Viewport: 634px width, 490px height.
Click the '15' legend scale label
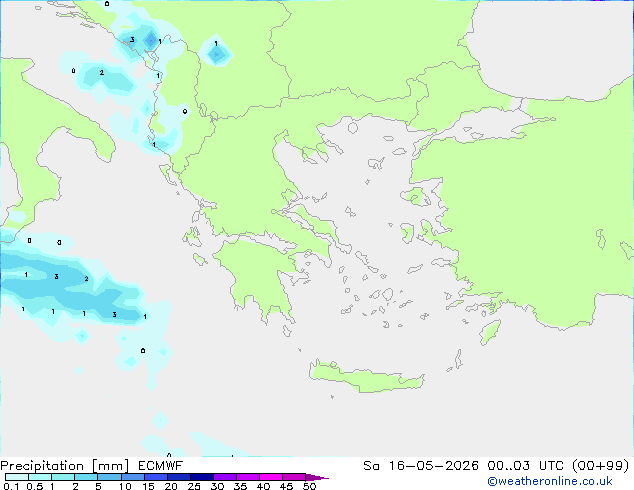tap(148, 486)
